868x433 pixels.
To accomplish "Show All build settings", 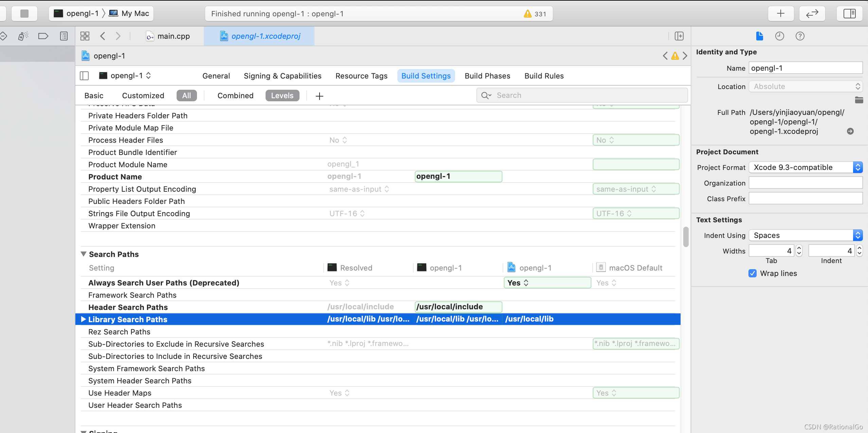I will (186, 96).
